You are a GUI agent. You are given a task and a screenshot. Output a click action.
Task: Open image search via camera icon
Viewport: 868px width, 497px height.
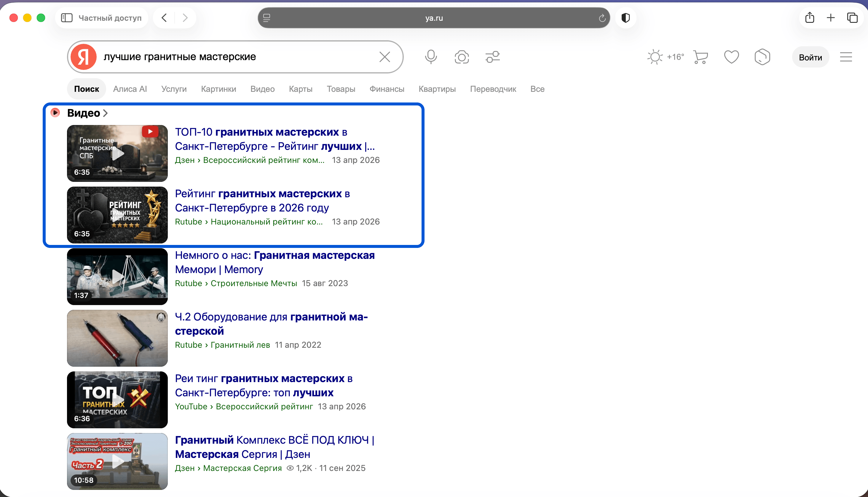(x=462, y=57)
